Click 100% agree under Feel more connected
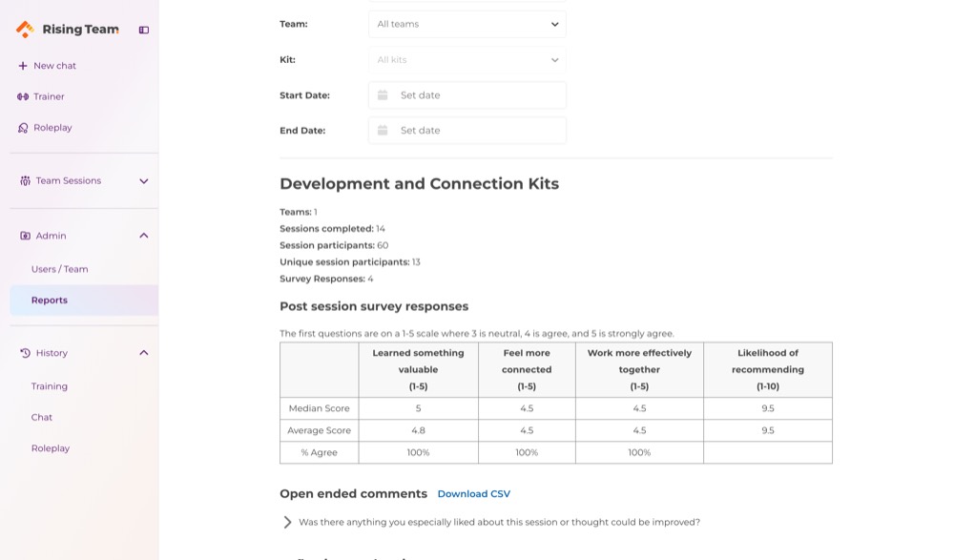 527,453
